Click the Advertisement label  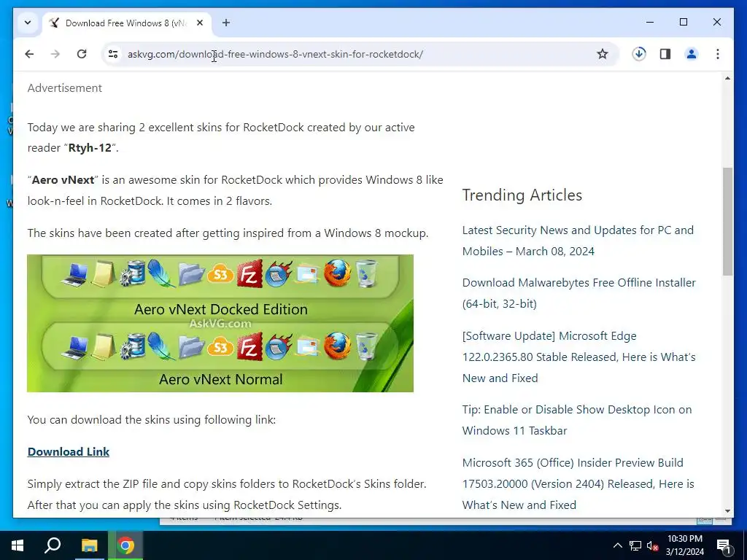(x=64, y=87)
